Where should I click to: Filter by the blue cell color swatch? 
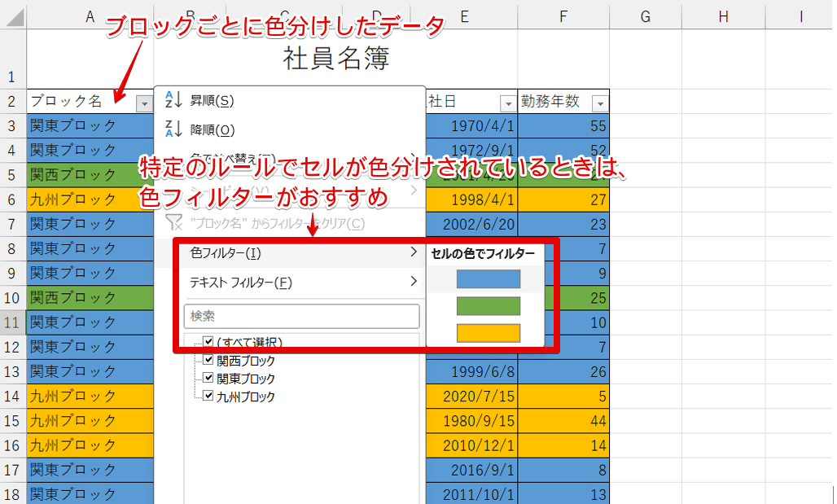coord(488,279)
